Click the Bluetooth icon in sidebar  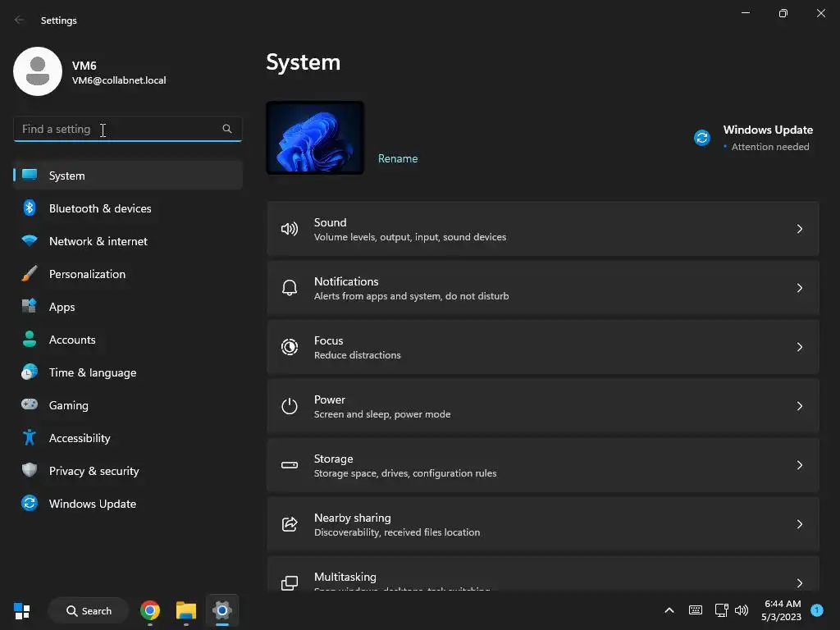30,208
